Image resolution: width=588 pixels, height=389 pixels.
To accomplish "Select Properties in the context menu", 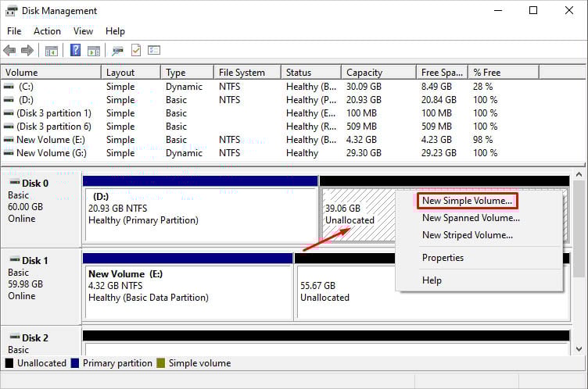I will pyautogui.click(x=443, y=258).
